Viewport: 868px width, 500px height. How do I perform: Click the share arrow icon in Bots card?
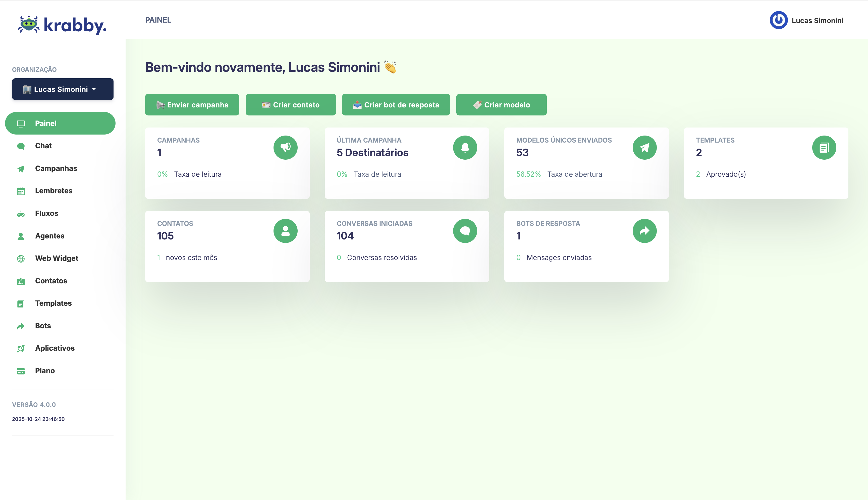pyautogui.click(x=644, y=231)
